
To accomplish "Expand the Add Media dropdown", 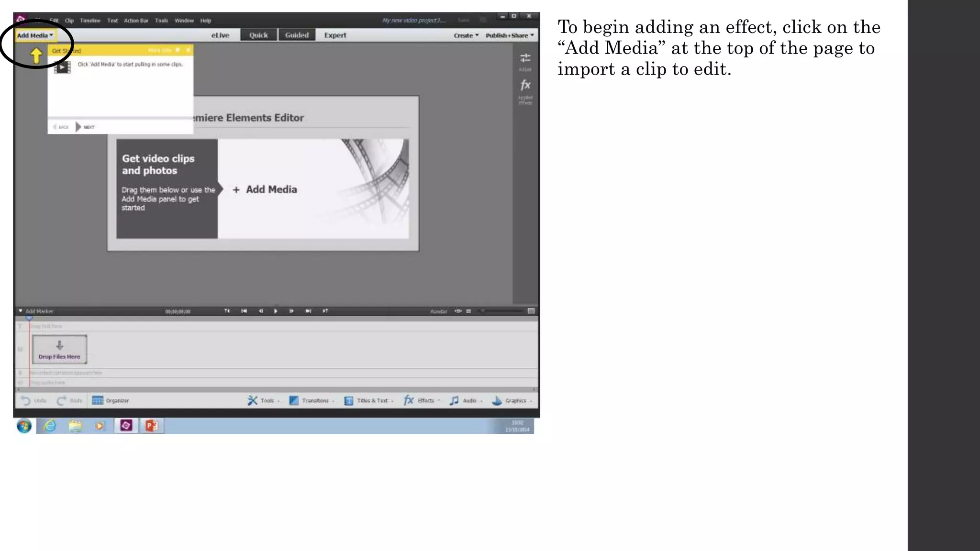I will tap(35, 35).
